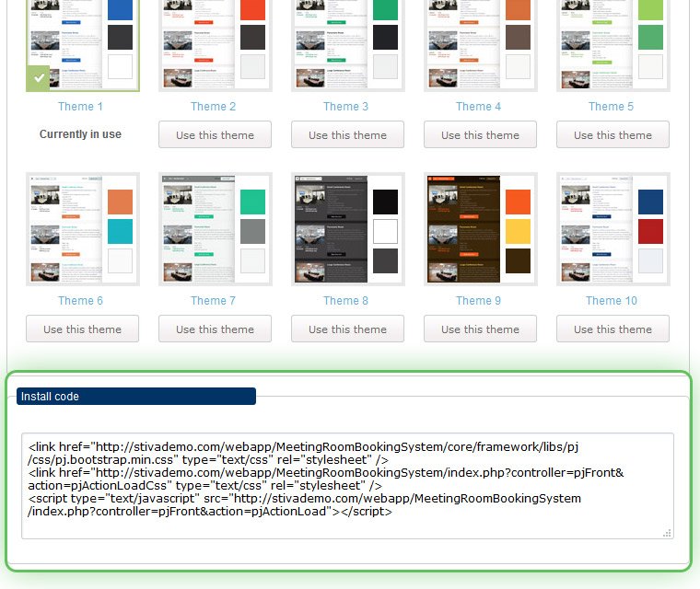Image resolution: width=700 pixels, height=589 pixels.
Task: Open Theme 8 dark preview thumbnail
Action: coord(348,229)
